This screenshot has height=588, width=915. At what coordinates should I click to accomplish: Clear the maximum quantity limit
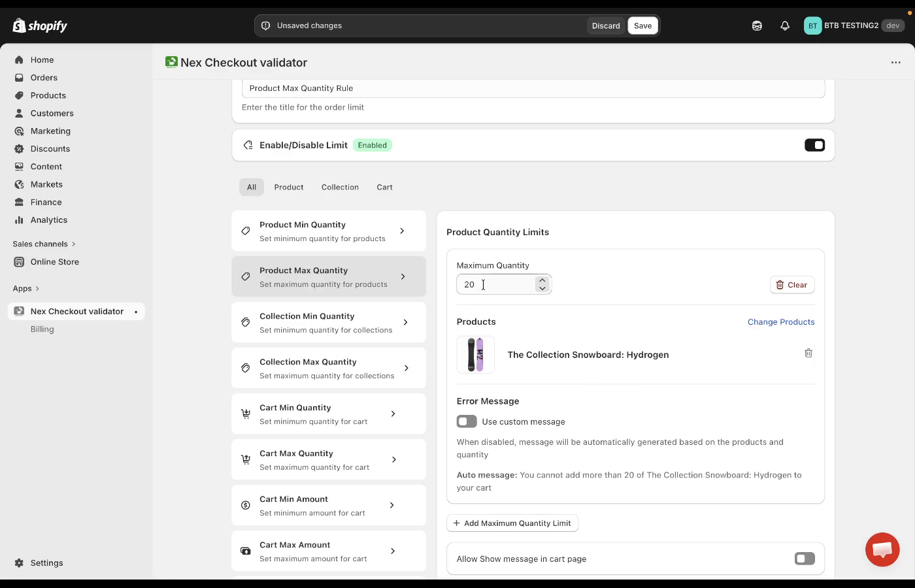(792, 285)
